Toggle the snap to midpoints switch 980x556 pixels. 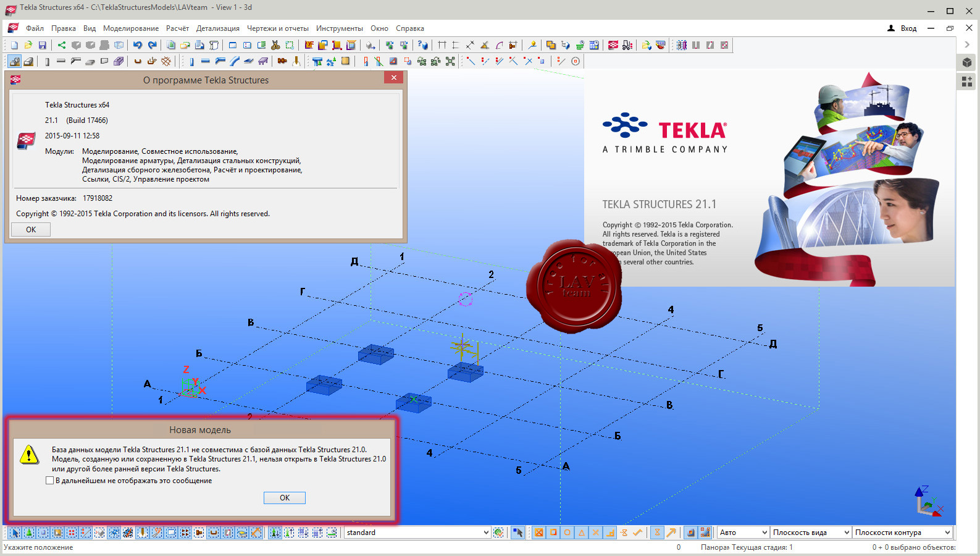click(582, 533)
